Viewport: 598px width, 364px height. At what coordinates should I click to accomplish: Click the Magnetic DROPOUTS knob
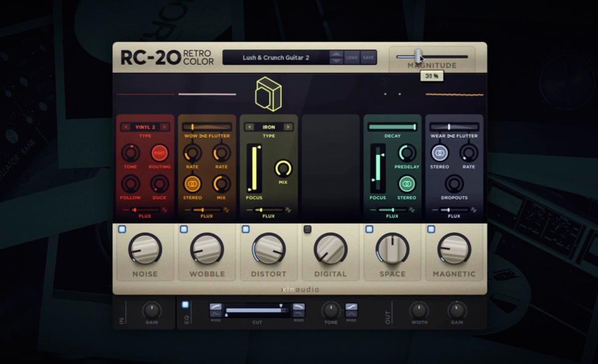pyautogui.click(x=454, y=184)
